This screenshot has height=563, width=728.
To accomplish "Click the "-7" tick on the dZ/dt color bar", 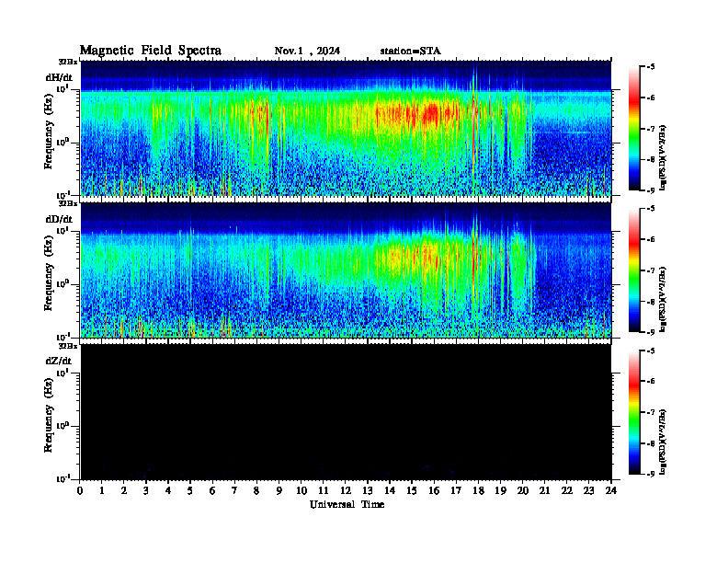I will tap(651, 412).
